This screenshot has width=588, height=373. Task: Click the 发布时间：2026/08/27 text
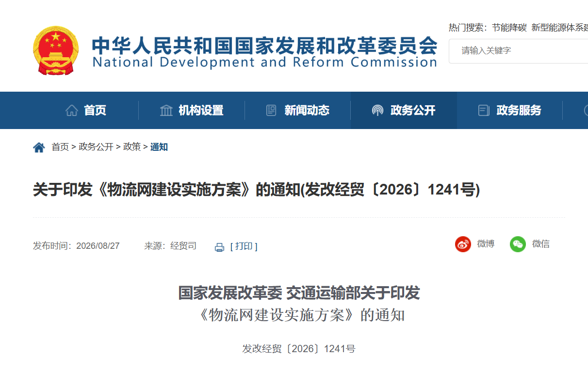(76, 246)
